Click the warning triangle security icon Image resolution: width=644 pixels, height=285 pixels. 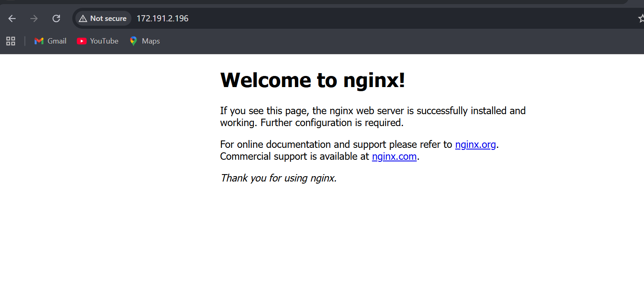(83, 18)
